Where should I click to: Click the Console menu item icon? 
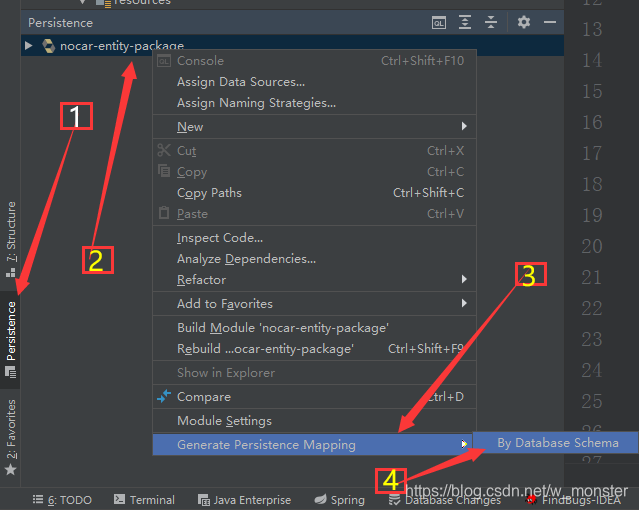pos(164,61)
